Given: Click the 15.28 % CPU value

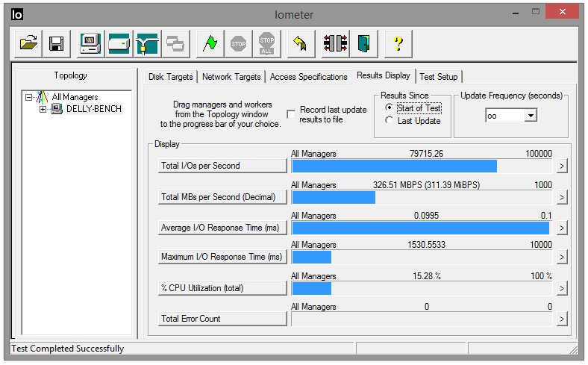Looking at the screenshot, I should 427,276.
